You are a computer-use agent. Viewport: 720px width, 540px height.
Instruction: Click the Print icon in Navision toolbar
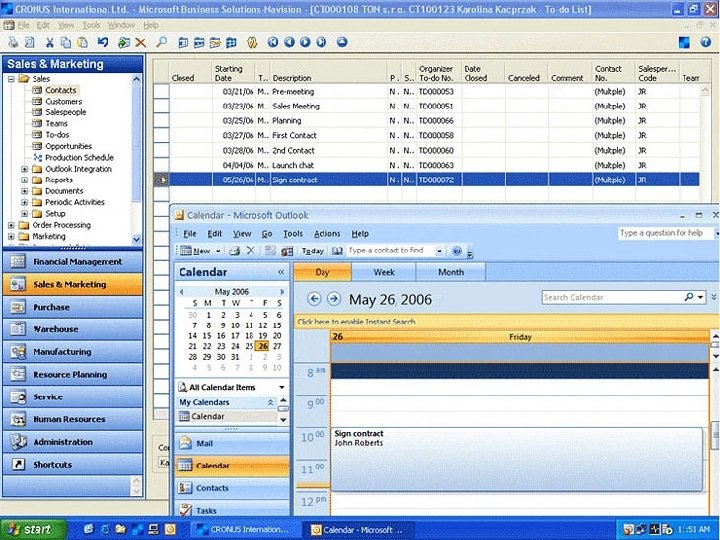click(x=13, y=42)
